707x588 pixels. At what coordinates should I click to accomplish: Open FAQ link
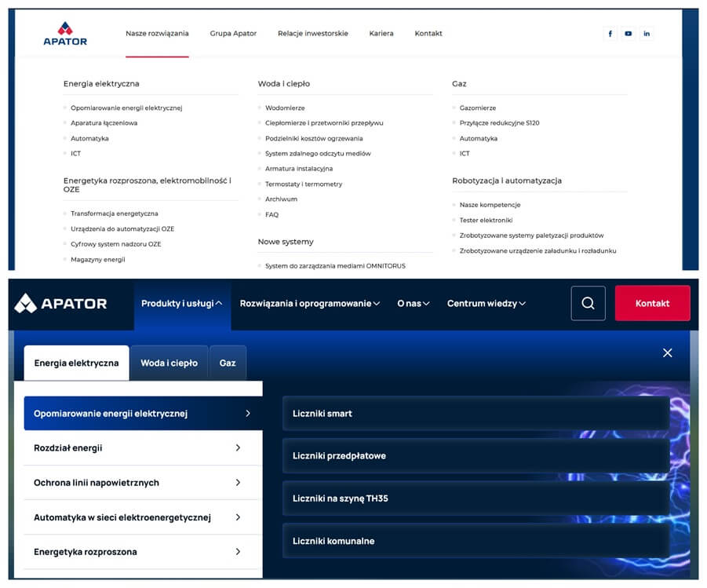click(272, 215)
